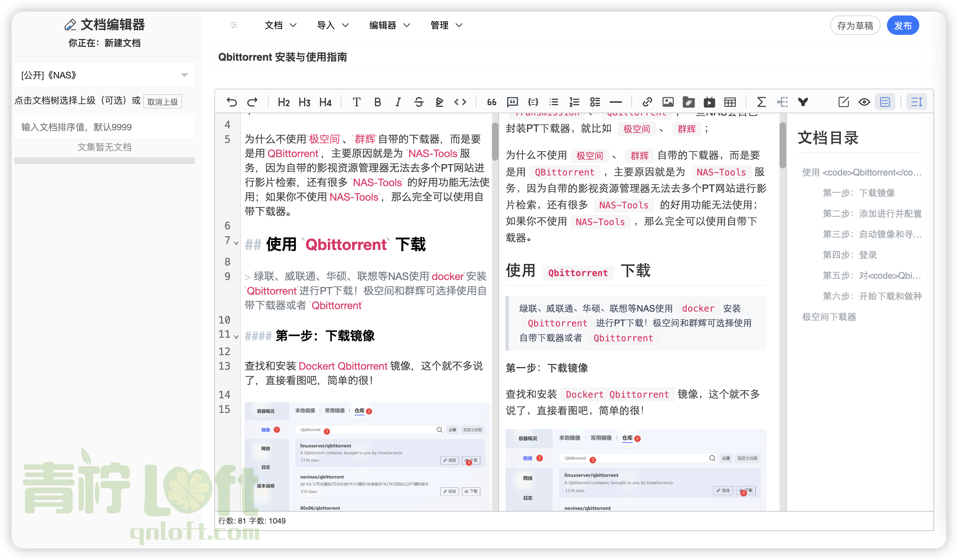Go to outline item 第四步：登录
Screen dimensions: 958x560
coord(850,255)
